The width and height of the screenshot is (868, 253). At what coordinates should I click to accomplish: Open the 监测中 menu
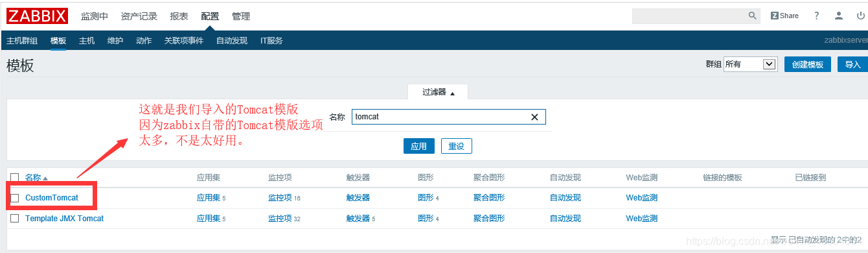pos(95,16)
